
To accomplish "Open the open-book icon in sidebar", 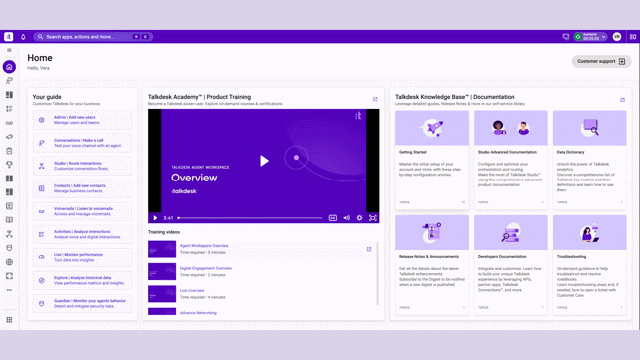I will (9, 220).
